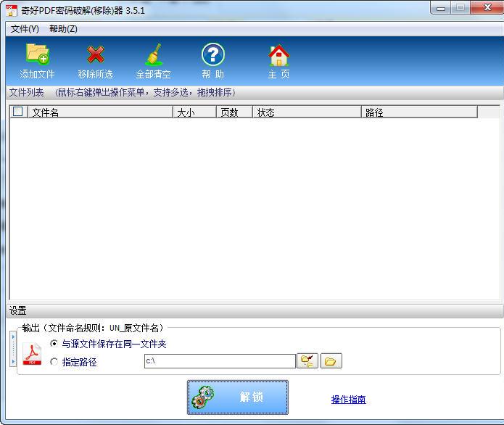The height and width of the screenshot is (425, 504).
Task: Click the 状态 column header
Action: [x=306, y=112]
